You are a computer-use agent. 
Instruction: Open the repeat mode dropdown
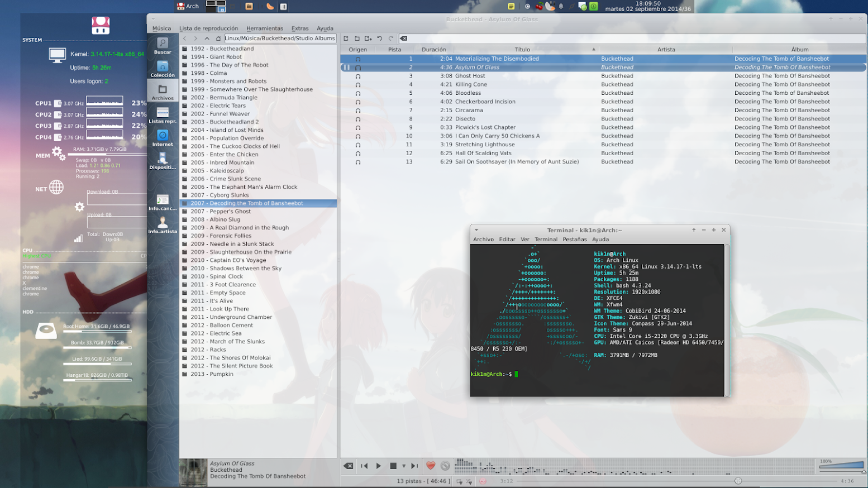(459, 481)
